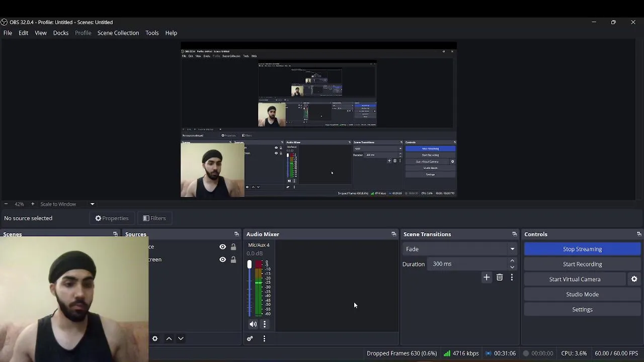Open the Docks menu
644x362 pixels.
click(61, 33)
